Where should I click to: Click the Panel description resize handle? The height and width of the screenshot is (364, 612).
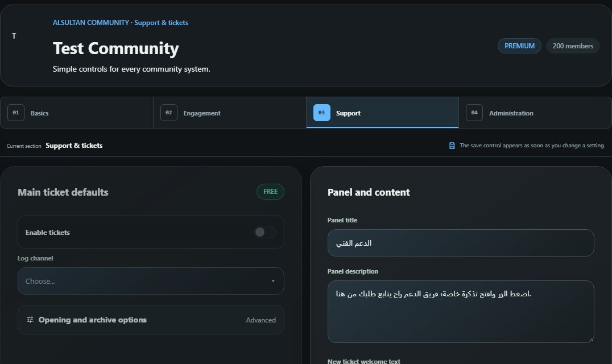tap(590, 340)
